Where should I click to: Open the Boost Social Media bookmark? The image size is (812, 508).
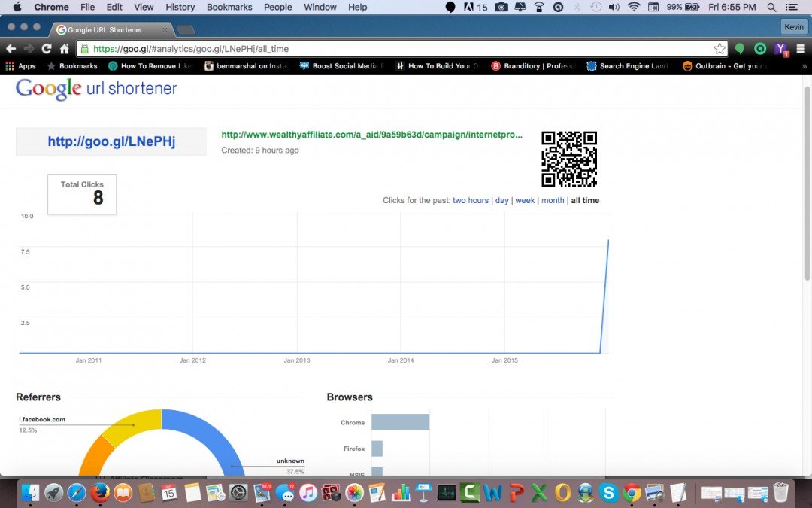coord(341,65)
